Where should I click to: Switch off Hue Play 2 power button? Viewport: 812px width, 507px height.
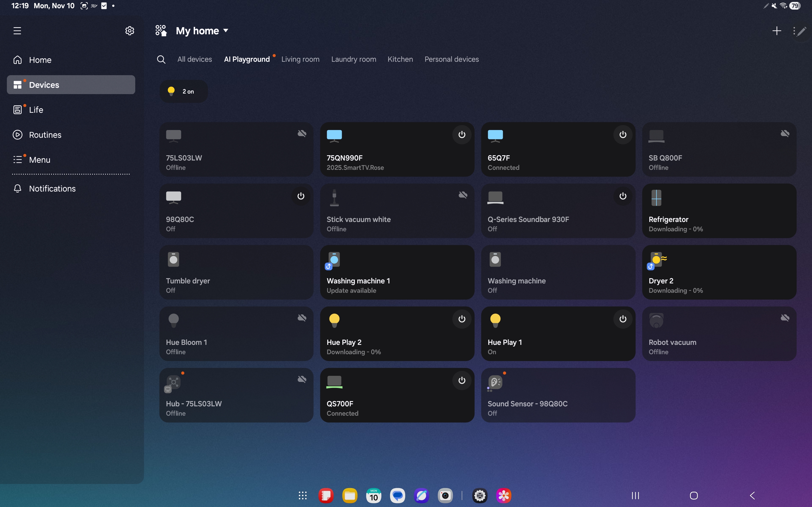pos(462,319)
